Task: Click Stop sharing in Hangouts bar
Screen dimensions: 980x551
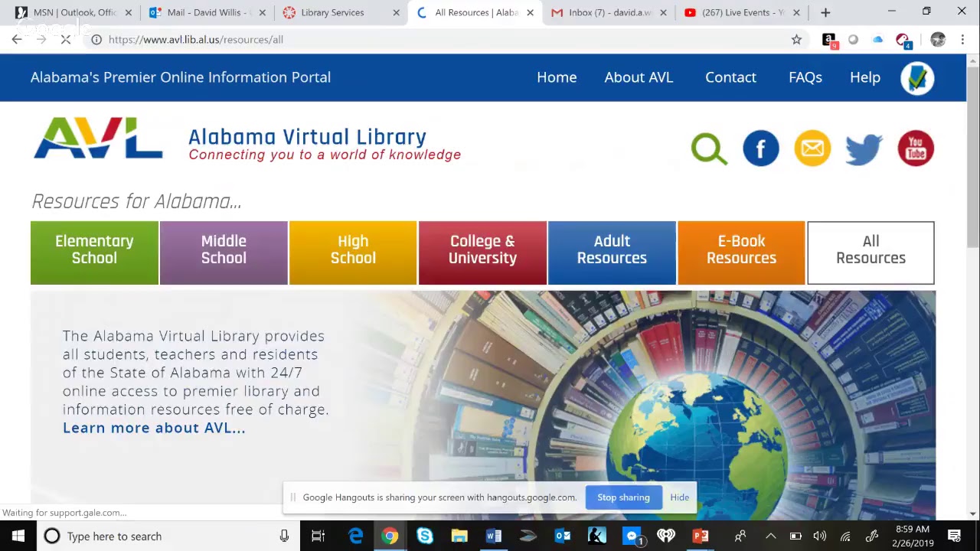Action: click(623, 497)
